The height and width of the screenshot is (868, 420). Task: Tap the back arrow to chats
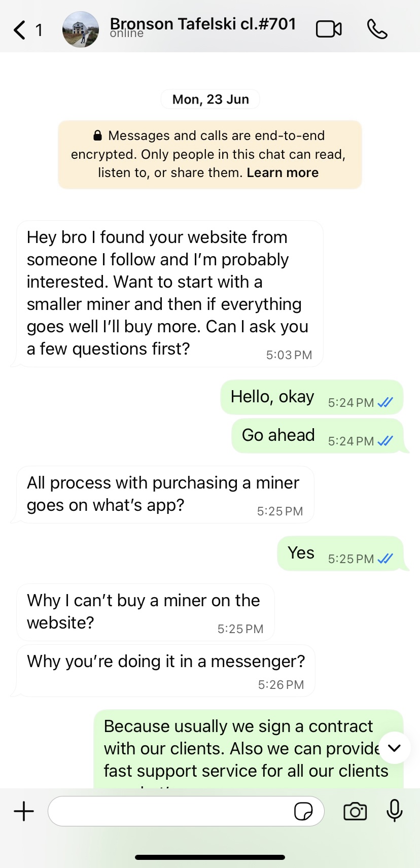coord(20,30)
